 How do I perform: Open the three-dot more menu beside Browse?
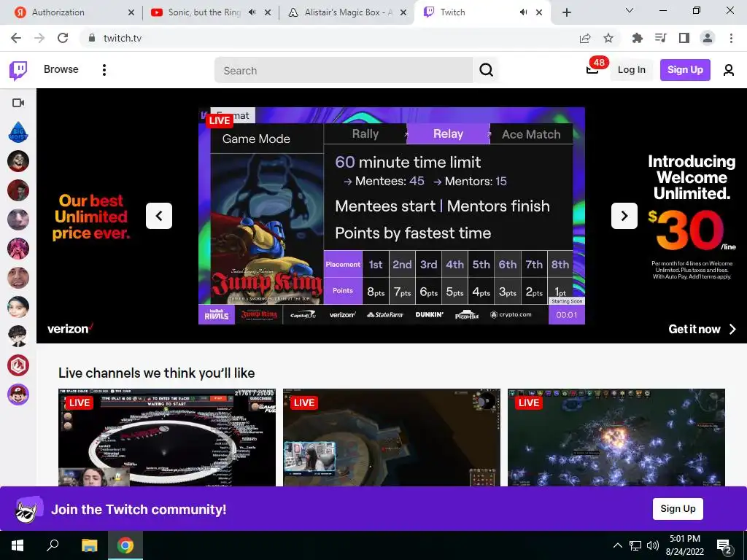(x=104, y=70)
